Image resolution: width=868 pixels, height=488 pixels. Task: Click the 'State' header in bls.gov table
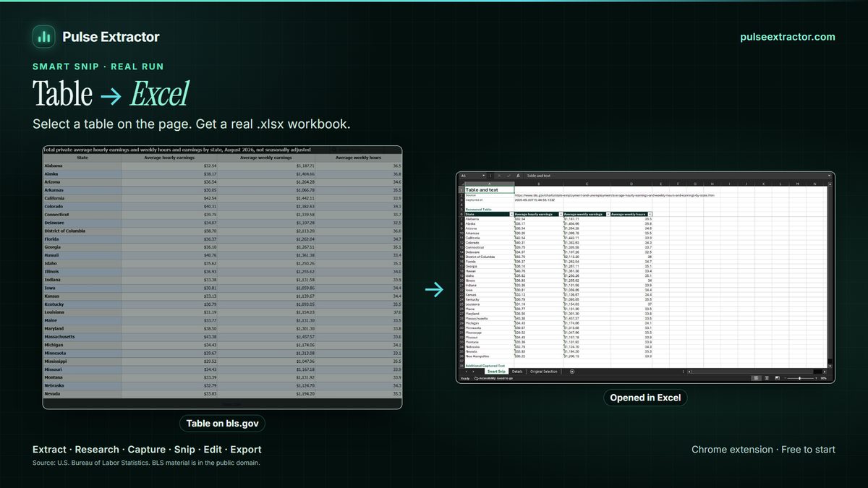82,157
